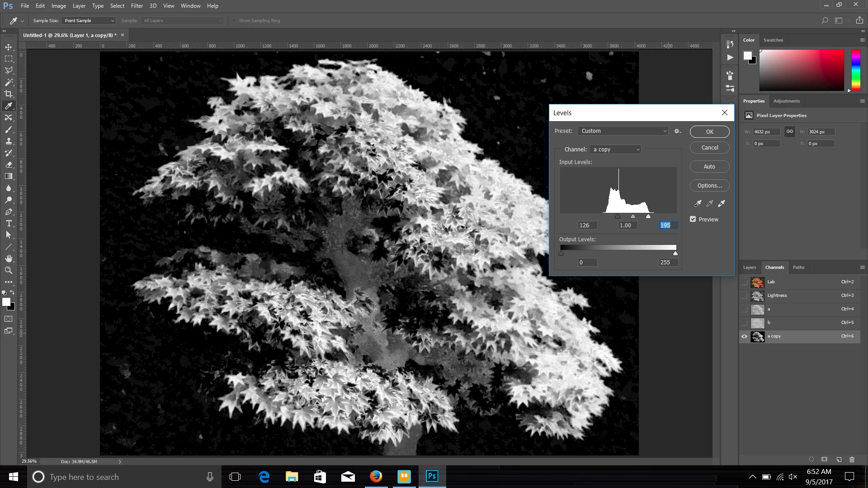Hide the a copy channel
This screenshot has height=488, width=868.
click(x=744, y=336)
